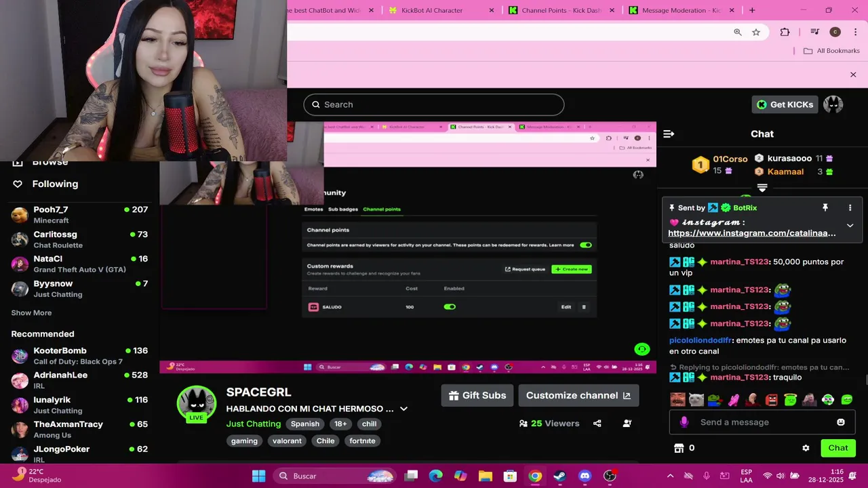Screen dimensions: 868x488
Task: Open All Bookmarks folder
Action: pyautogui.click(x=831, y=51)
